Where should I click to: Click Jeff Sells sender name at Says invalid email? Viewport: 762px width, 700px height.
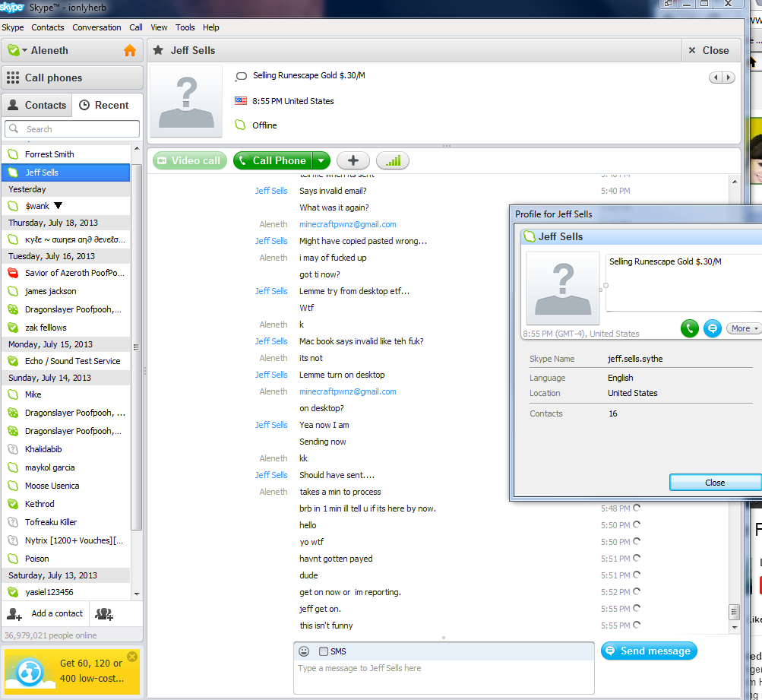click(x=271, y=191)
